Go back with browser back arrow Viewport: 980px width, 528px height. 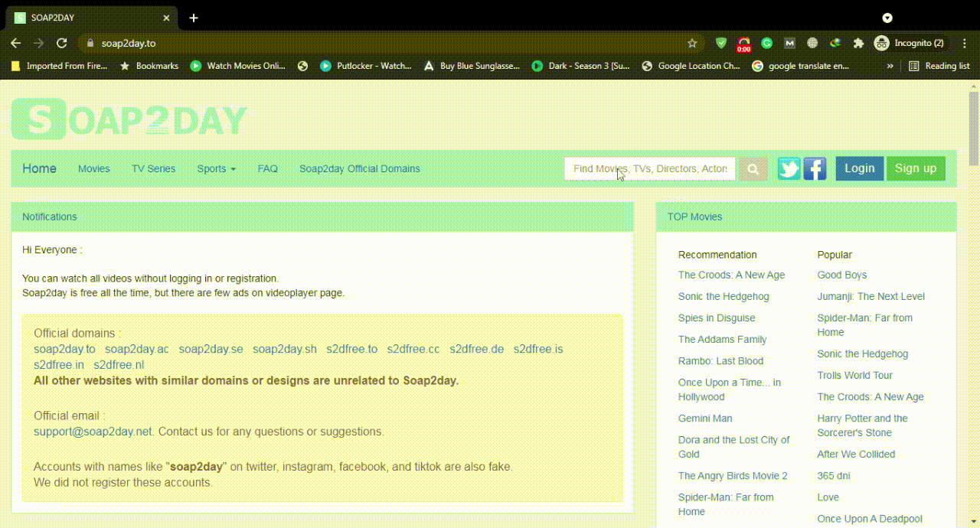(x=15, y=43)
